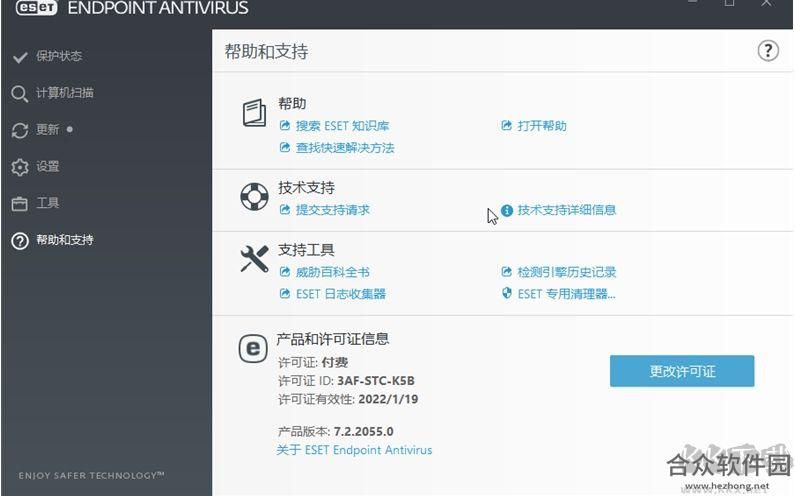Click the external link icon beside 提交支持请求
This screenshot has width=795, height=496.
[285, 209]
